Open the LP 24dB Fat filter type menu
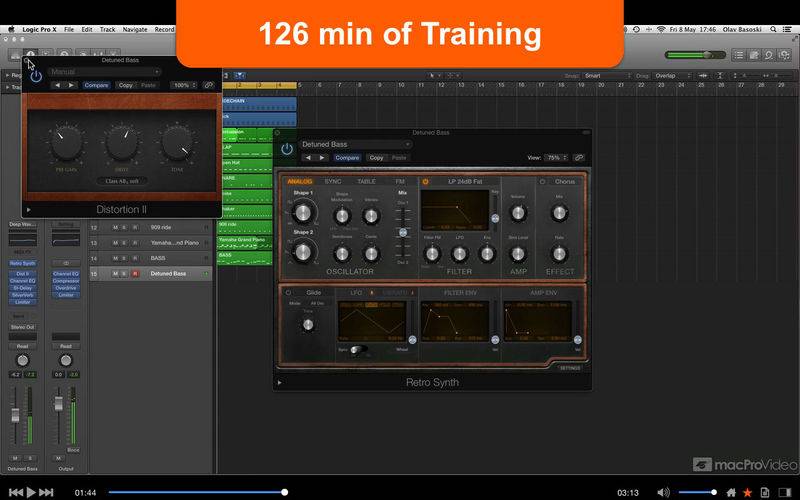 [x=465, y=182]
